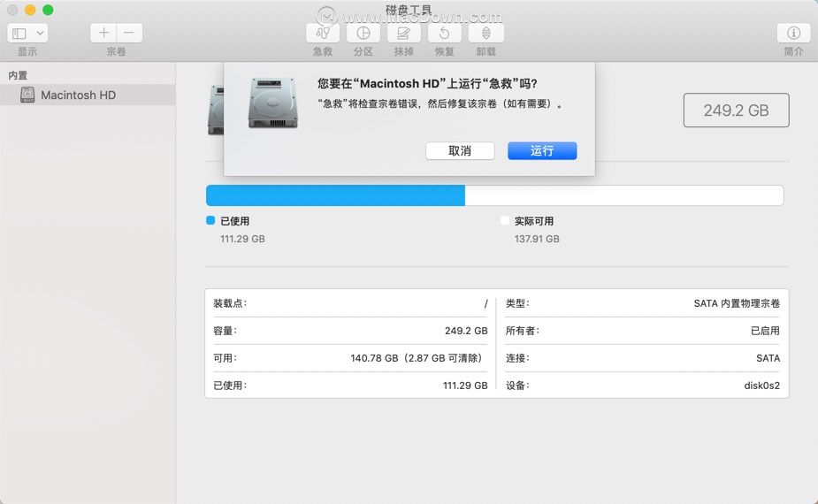Click the SATA value in 连接 row
The height and width of the screenshot is (504, 818).
tap(768, 358)
